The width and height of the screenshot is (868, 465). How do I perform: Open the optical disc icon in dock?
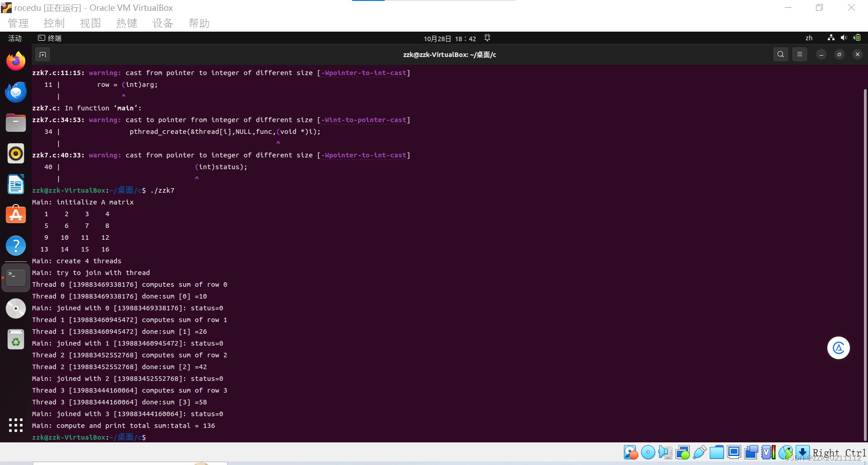point(16,308)
